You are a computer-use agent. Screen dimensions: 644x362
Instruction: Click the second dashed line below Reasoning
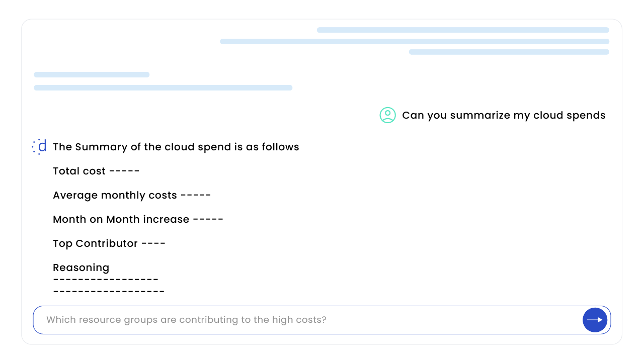click(109, 292)
